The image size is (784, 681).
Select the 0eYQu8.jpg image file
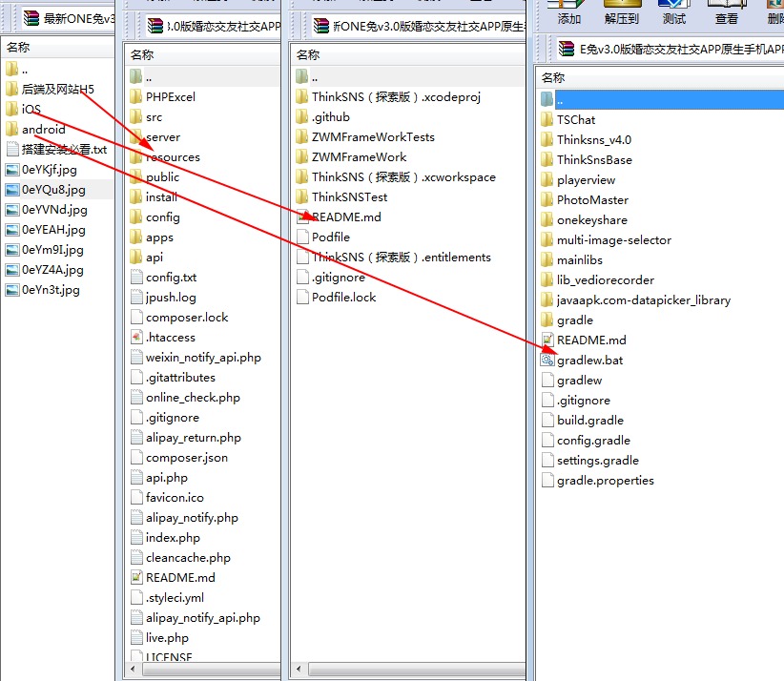(x=53, y=190)
